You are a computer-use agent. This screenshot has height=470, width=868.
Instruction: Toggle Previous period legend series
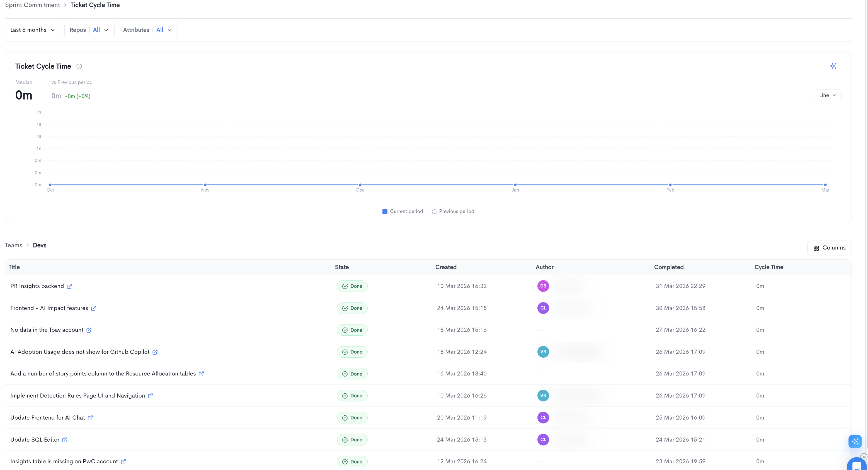pyautogui.click(x=452, y=211)
